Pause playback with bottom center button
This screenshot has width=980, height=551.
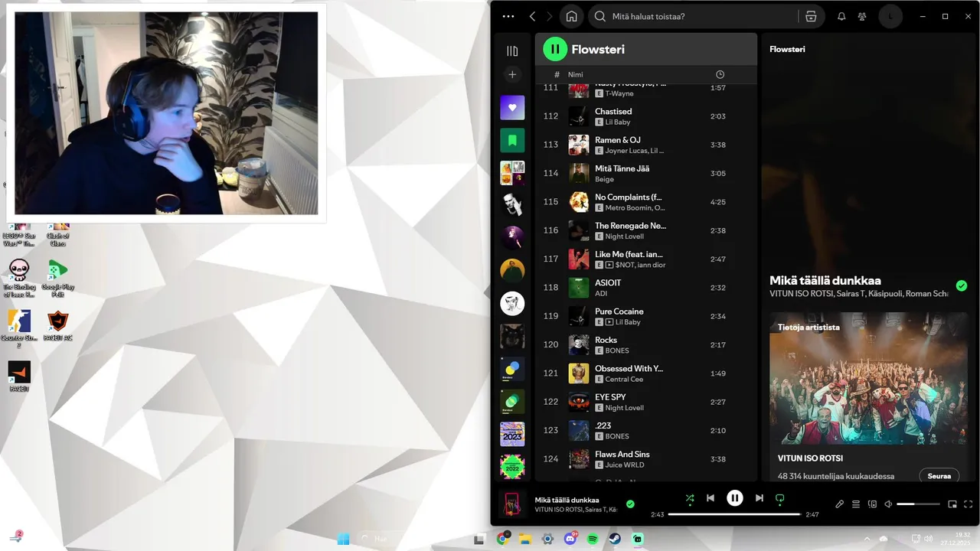[734, 498]
